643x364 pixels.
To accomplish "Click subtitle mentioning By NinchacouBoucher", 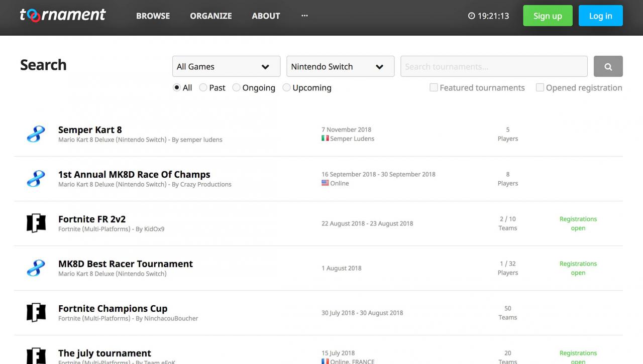I will 128,318.
